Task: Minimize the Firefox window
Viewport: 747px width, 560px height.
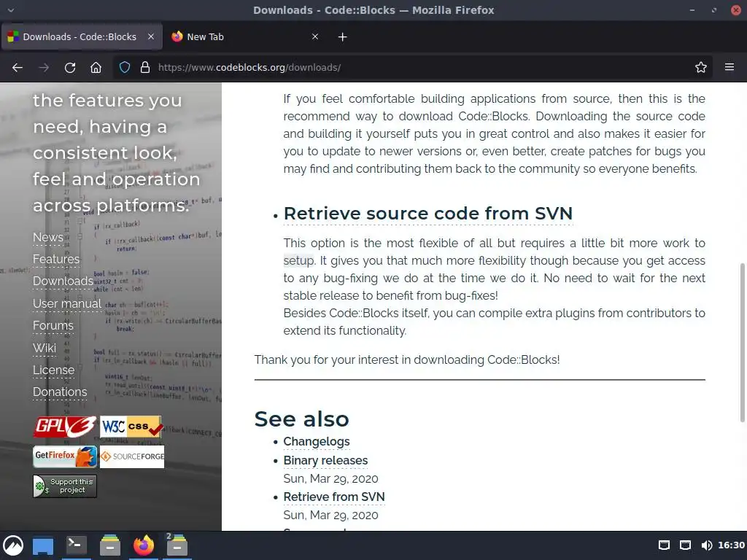Action: tap(692, 10)
